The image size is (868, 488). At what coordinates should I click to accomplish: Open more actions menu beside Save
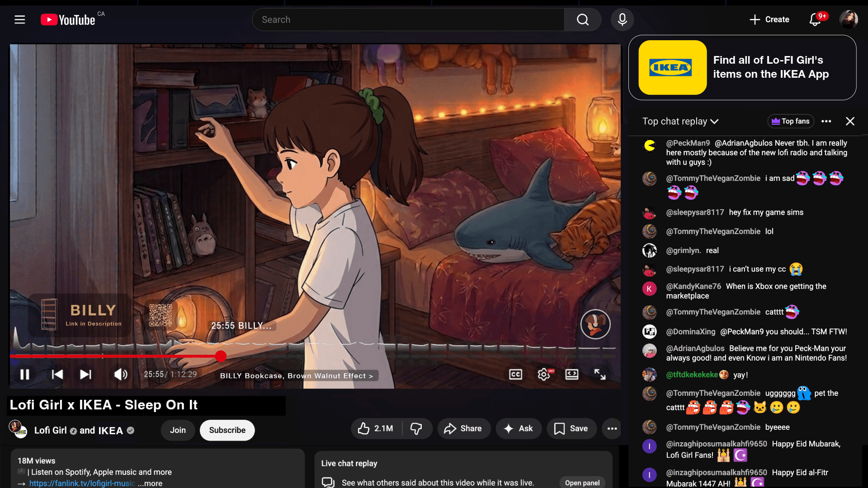point(612,428)
